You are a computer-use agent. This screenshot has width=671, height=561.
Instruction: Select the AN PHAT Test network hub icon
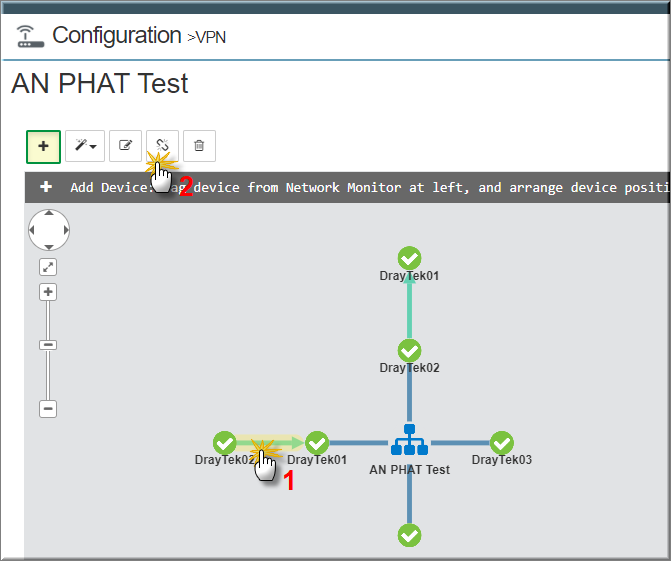(x=410, y=440)
